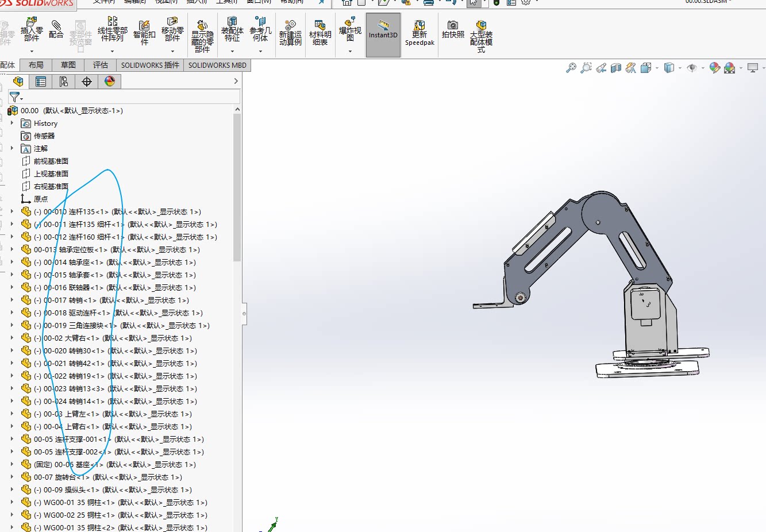Open the 评估 evaluate tab

(101, 65)
